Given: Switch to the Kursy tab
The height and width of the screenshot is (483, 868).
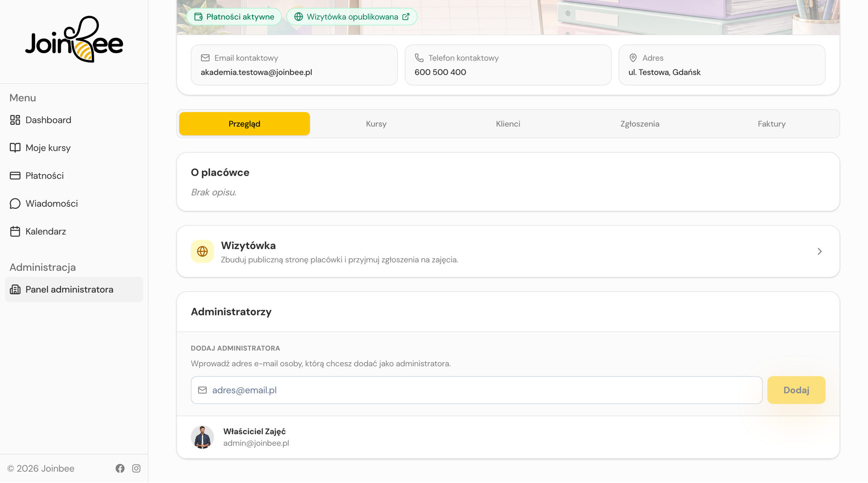Looking at the screenshot, I should pos(376,124).
